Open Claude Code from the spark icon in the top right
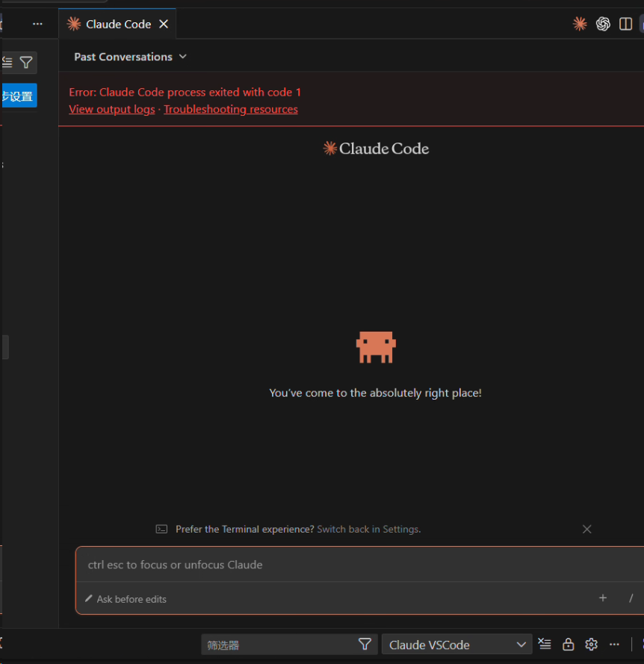Image resolution: width=644 pixels, height=664 pixels. click(580, 24)
